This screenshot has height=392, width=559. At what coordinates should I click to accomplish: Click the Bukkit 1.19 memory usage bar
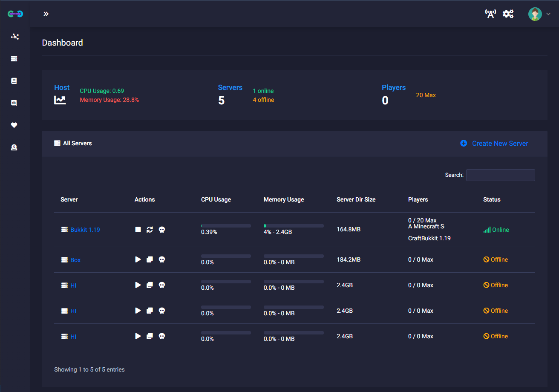294,226
